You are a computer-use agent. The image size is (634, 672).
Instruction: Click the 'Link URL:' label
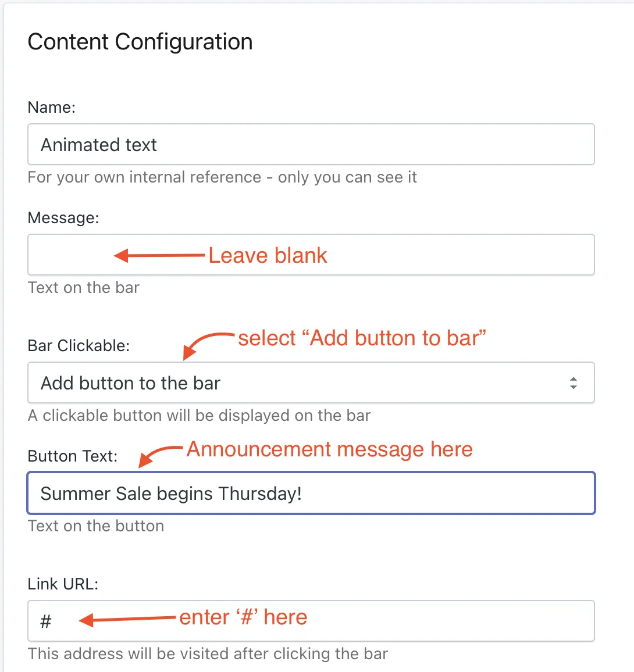tap(63, 584)
